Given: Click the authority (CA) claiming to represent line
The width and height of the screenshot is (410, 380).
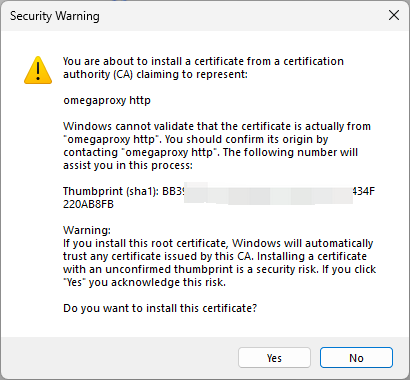Looking at the screenshot, I should (x=155, y=74).
